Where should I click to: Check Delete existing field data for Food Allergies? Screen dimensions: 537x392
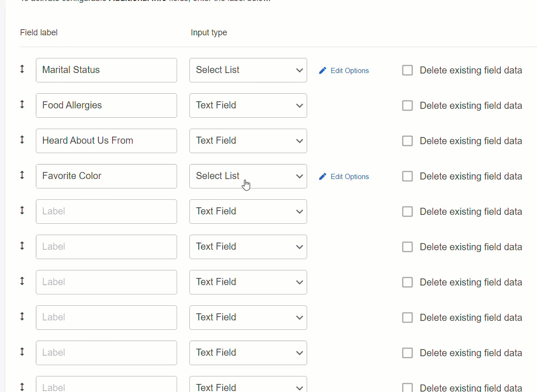coord(407,105)
